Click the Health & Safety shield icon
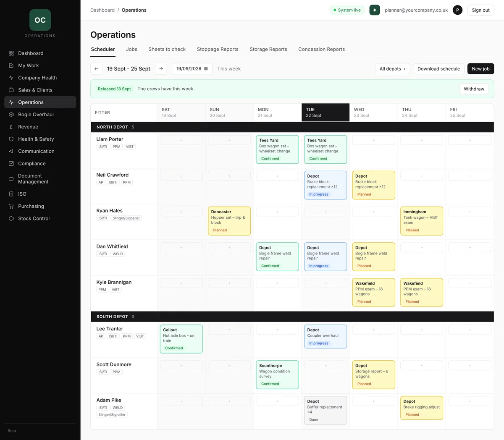 [x=11, y=139]
